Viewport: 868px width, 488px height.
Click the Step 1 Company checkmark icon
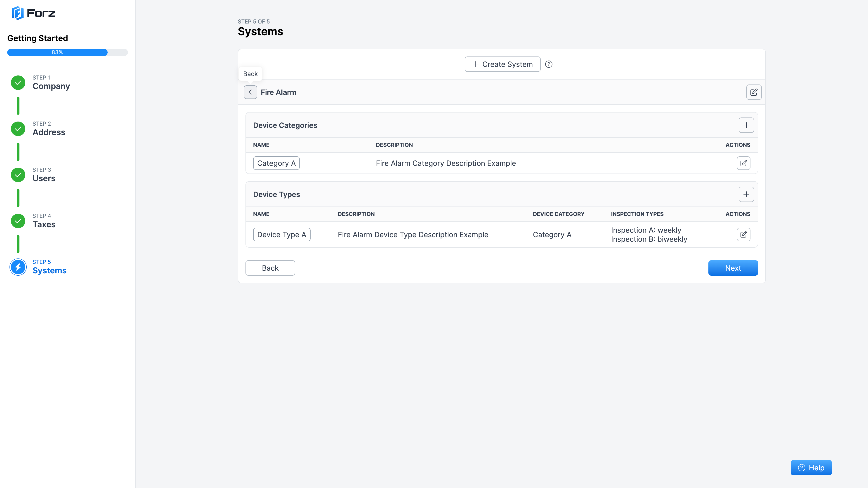pyautogui.click(x=18, y=82)
